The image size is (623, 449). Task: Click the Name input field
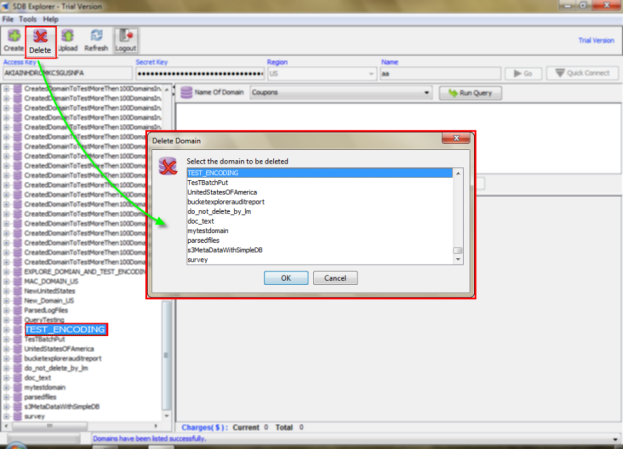(440, 74)
